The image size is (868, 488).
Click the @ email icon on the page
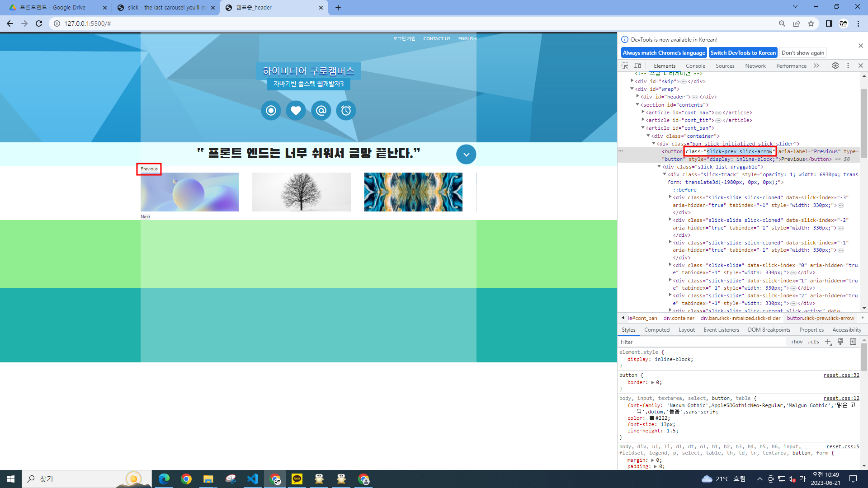coord(321,111)
